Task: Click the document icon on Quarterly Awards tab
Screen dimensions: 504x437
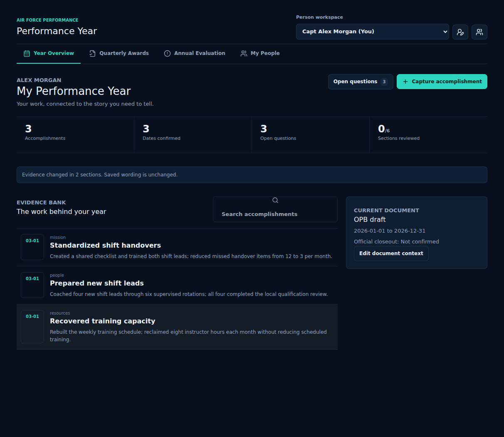Action: coord(92,53)
